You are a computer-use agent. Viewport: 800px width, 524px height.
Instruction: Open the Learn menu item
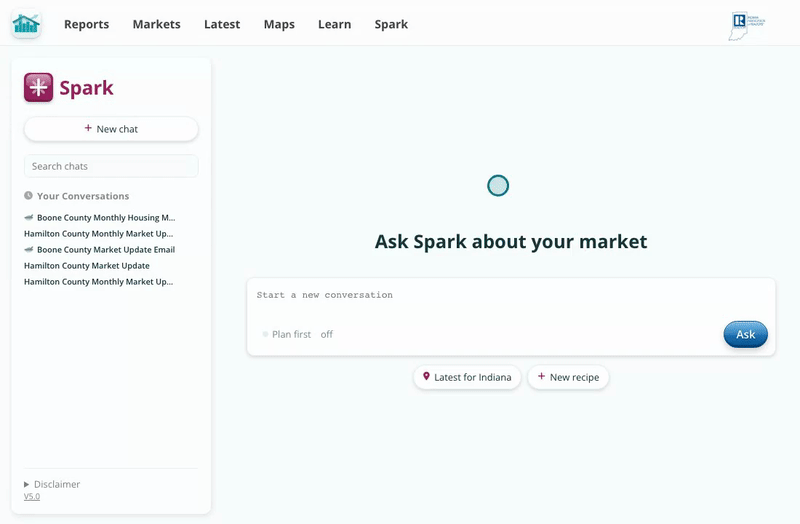[x=335, y=24]
